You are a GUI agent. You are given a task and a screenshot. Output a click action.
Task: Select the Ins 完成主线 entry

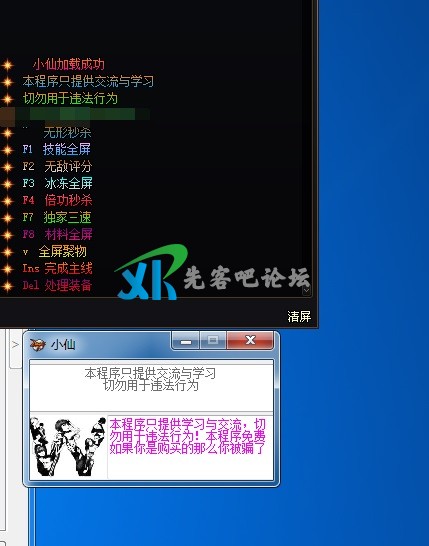(57, 268)
